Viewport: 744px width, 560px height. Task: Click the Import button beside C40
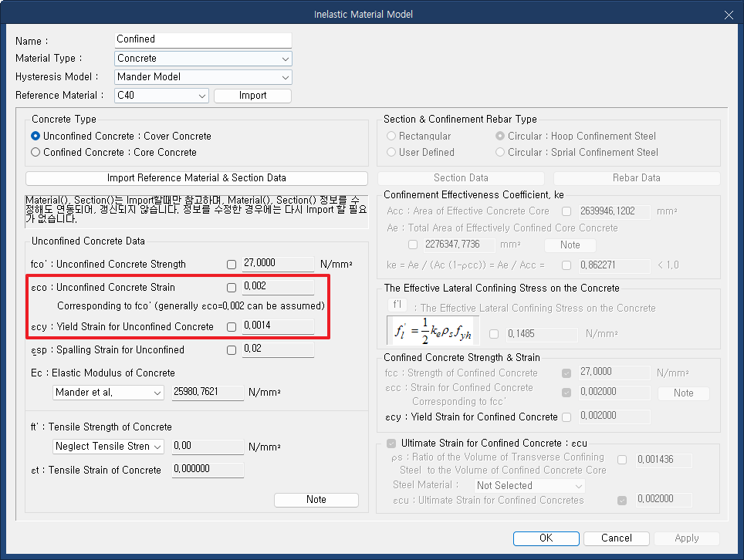[252, 96]
